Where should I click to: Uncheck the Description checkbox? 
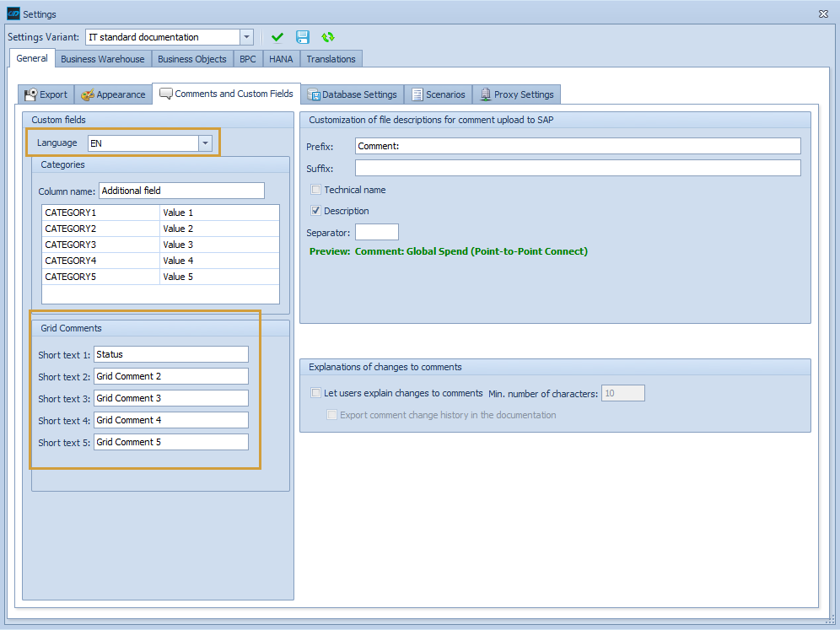(315, 210)
